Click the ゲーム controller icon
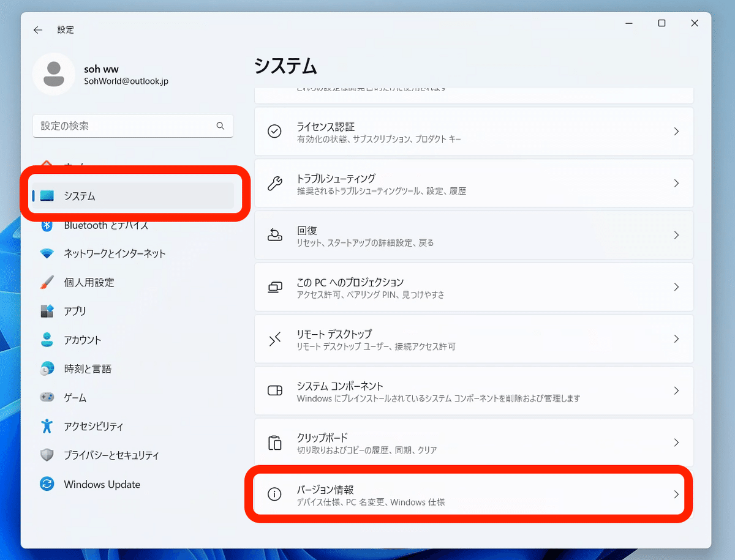This screenshot has width=735, height=560. coord(47,397)
